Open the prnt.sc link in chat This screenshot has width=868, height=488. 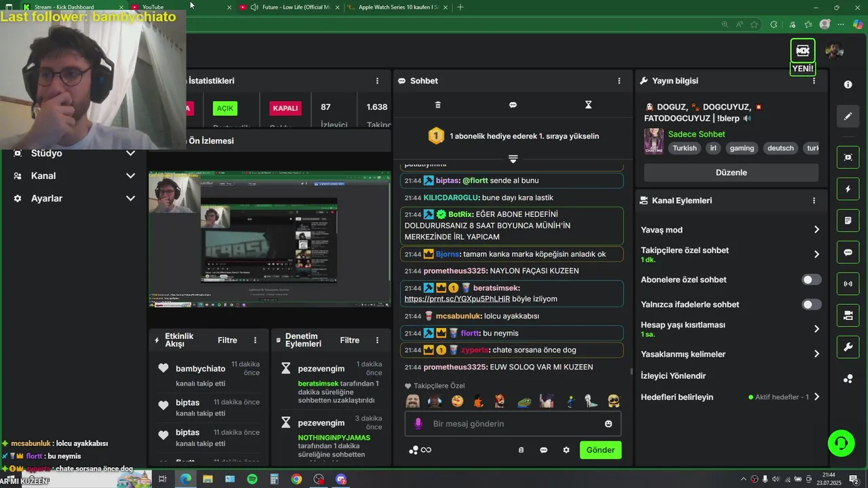457,299
